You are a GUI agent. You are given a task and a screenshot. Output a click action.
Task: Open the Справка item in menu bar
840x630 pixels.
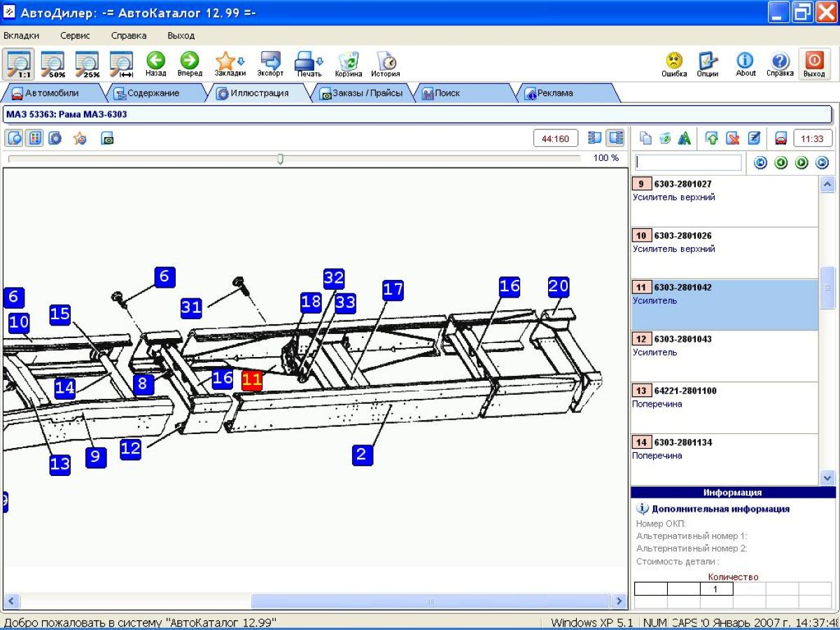pos(129,36)
